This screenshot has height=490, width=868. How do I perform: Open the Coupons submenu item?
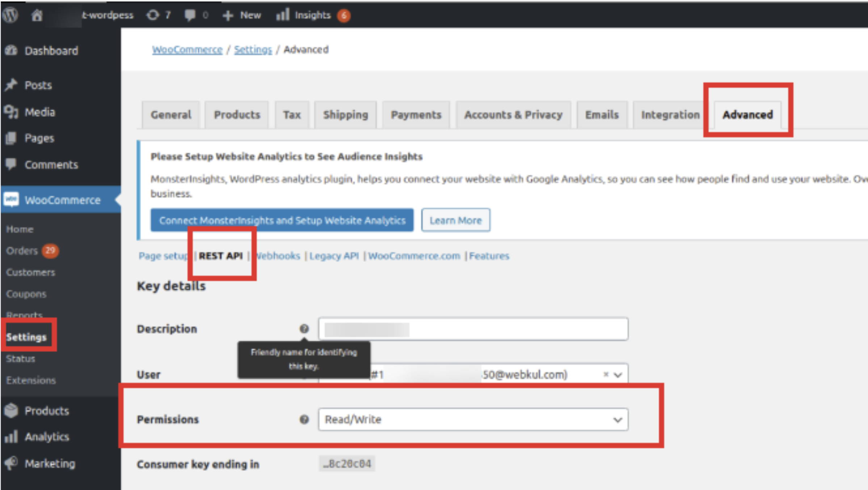[26, 294]
